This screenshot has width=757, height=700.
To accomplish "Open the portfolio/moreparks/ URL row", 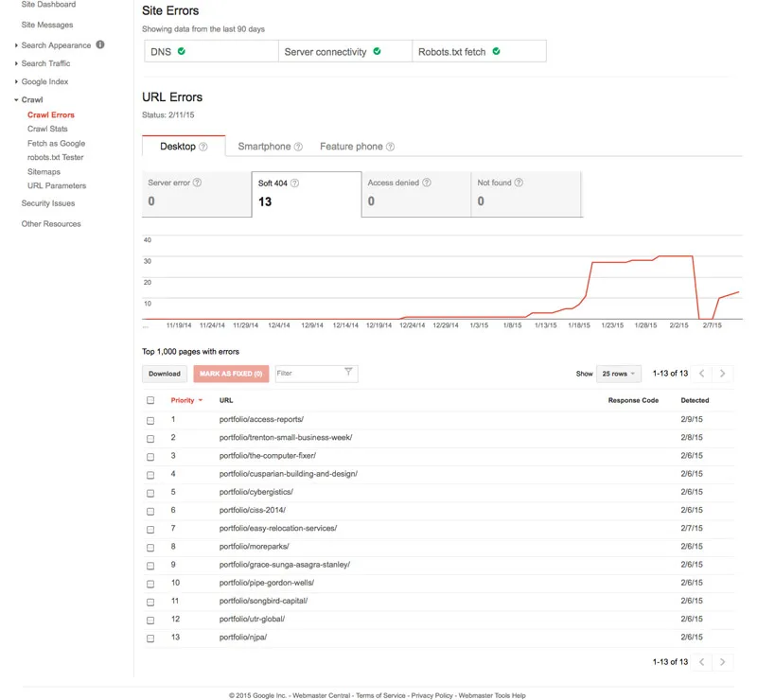I will tap(254, 547).
